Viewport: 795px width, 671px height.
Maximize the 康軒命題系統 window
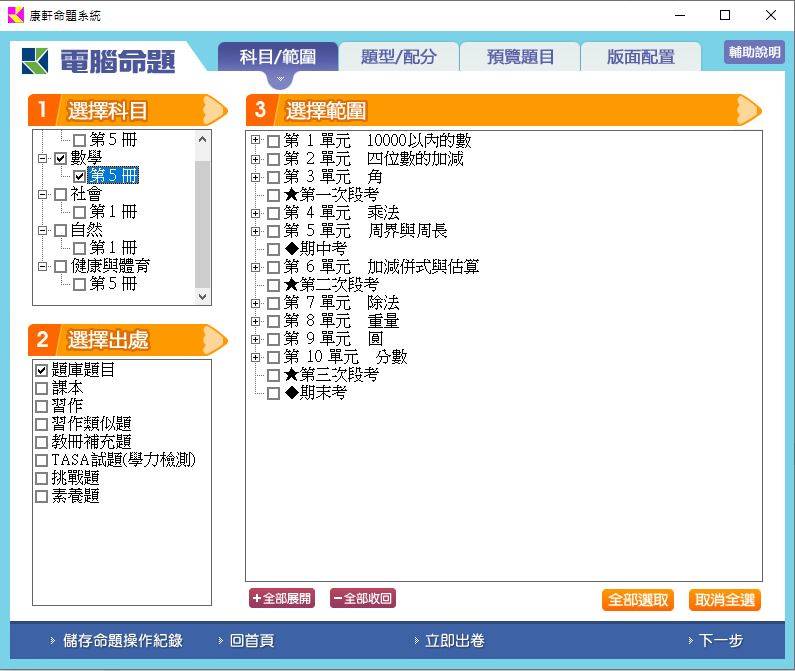coord(725,15)
